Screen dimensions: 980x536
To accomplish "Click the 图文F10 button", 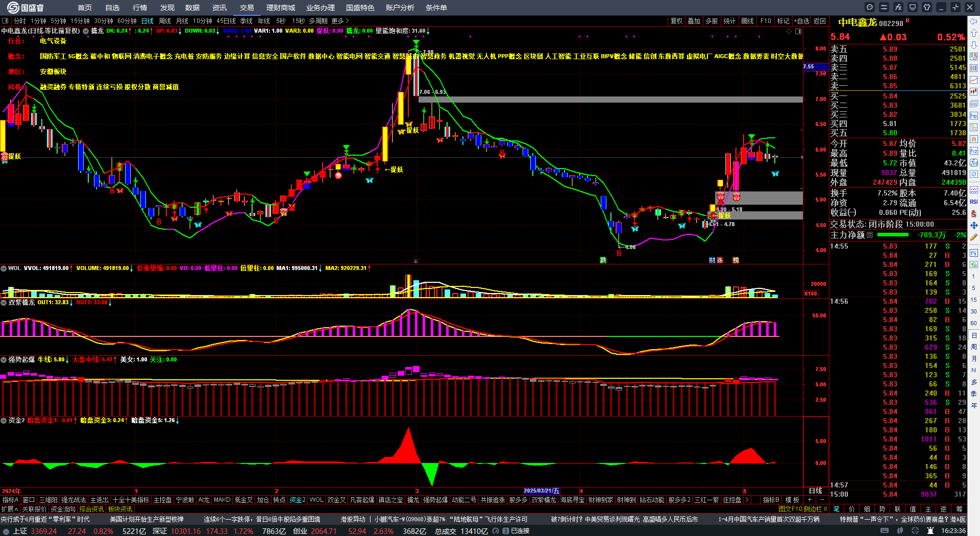I will point(791,509).
